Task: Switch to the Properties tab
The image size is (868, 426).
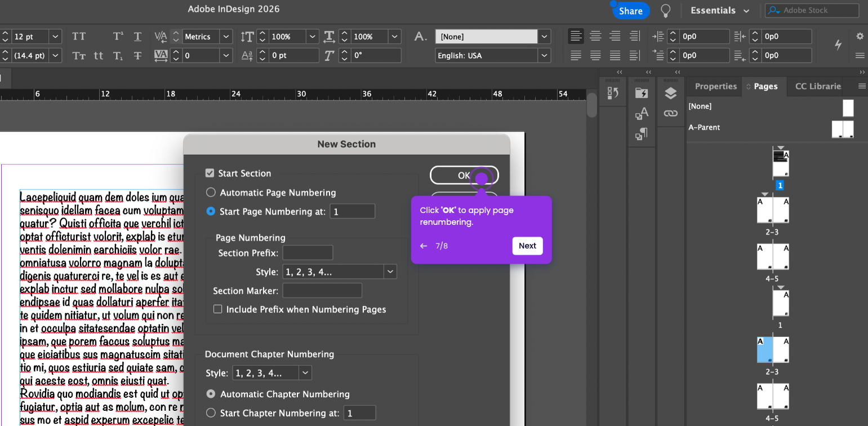Action: pyautogui.click(x=715, y=86)
